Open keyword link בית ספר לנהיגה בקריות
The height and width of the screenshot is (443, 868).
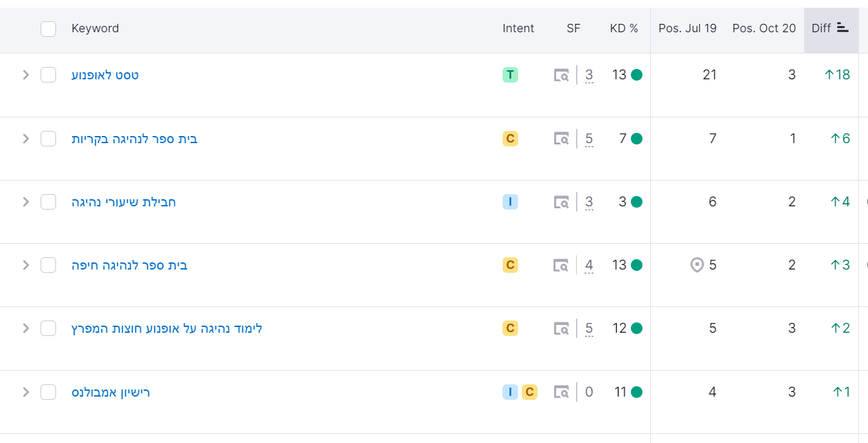point(135,139)
